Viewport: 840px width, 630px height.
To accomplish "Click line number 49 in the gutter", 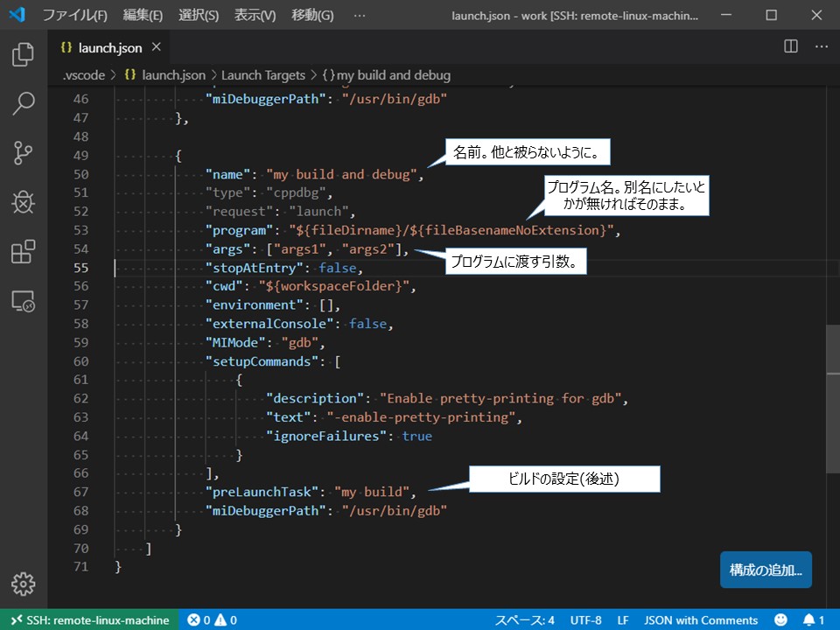I will (x=80, y=156).
